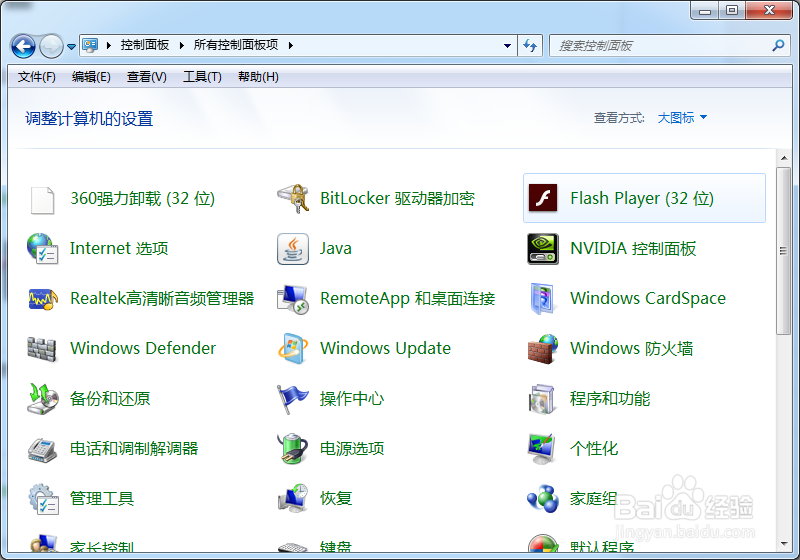Open the recent pages dropdown arrow
Viewport: 800px width, 560px height.
coord(71,46)
